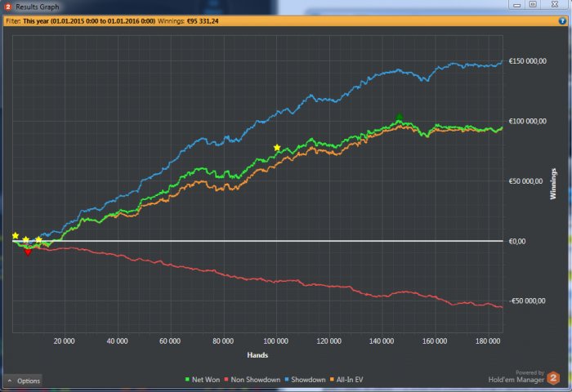Image resolution: width=572 pixels, height=392 pixels.
Task: Toggle the Non Showdown legend entry
Action: (252, 380)
